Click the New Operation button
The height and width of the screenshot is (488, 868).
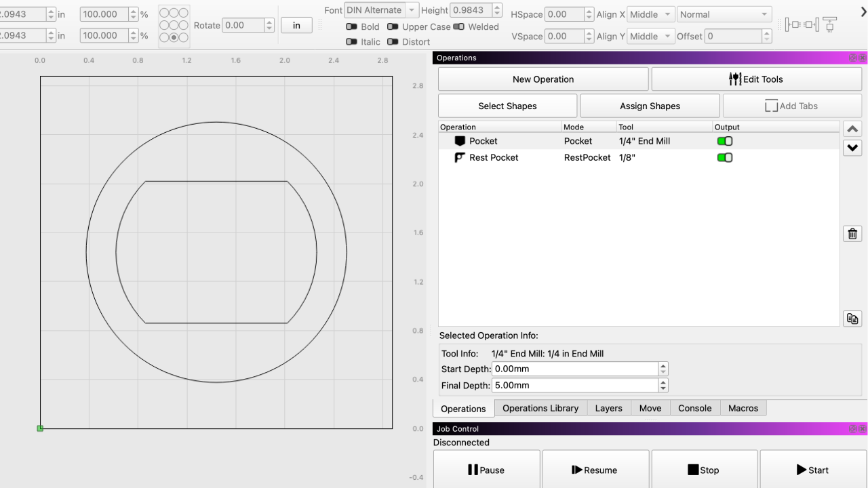pos(543,79)
